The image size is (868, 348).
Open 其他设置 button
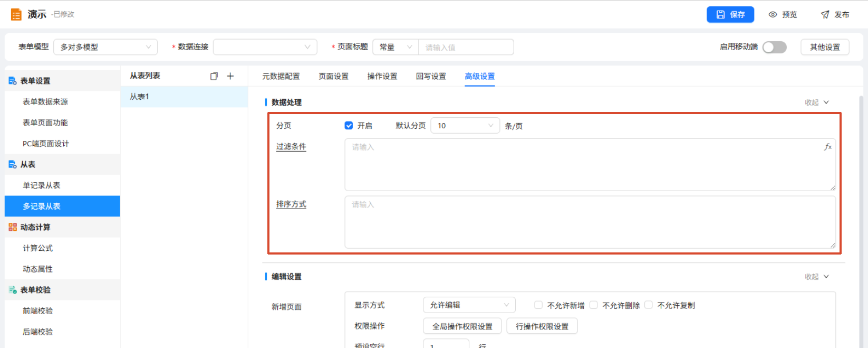tap(825, 47)
